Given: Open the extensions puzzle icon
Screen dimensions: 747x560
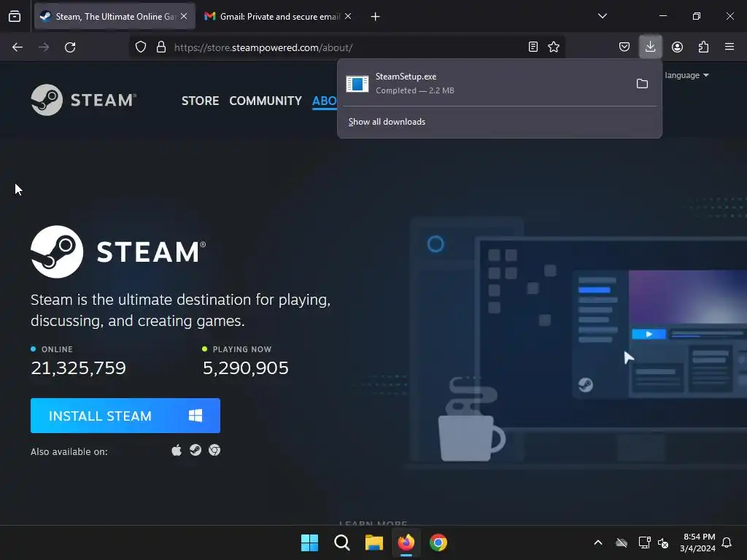Looking at the screenshot, I should (x=703, y=47).
